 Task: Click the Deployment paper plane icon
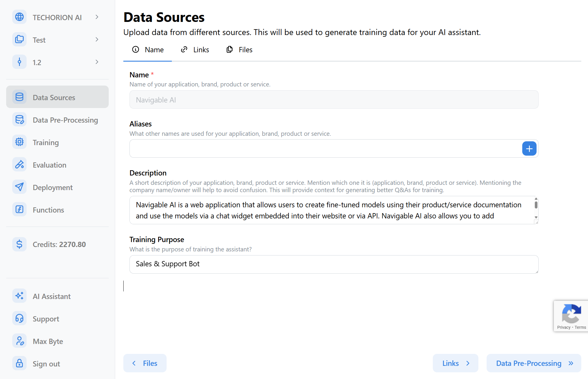pos(19,187)
